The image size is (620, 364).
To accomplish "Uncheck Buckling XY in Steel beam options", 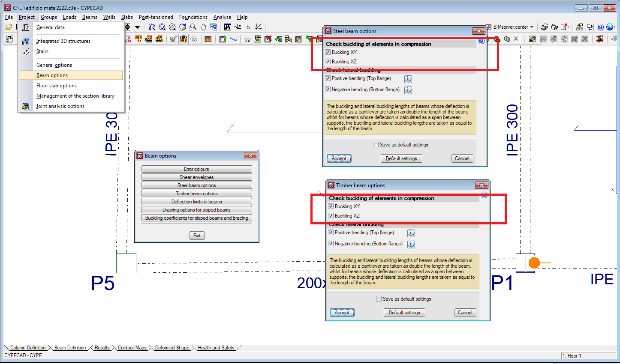I will (328, 52).
